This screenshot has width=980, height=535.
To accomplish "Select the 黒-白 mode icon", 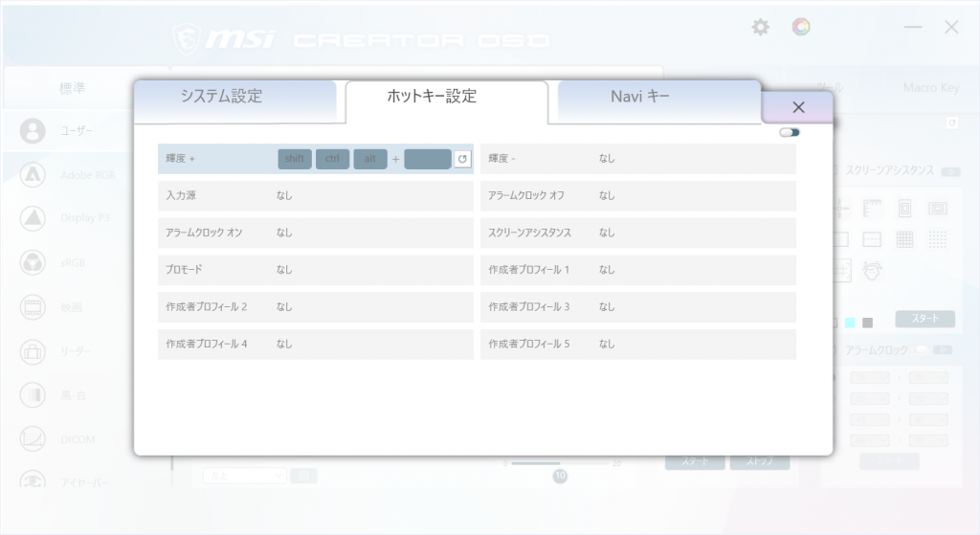I will click(33, 395).
